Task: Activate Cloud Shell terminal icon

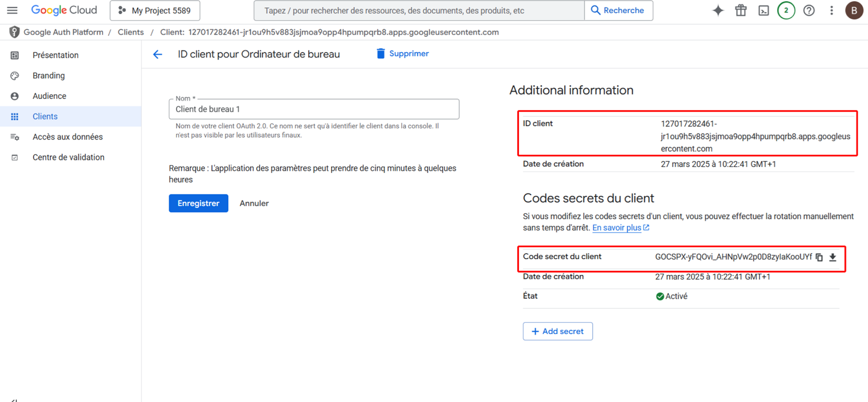Action: coord(763,11)
